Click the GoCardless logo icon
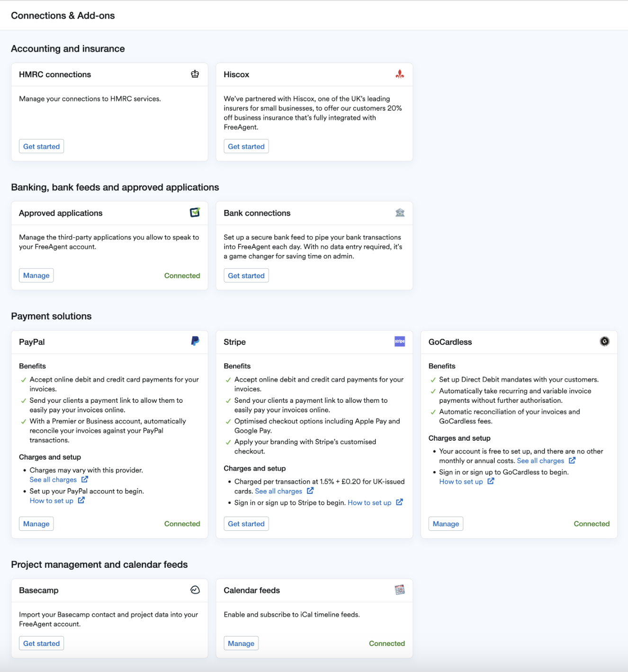Viewport: 628px width, 672px height. pos(604,341)
